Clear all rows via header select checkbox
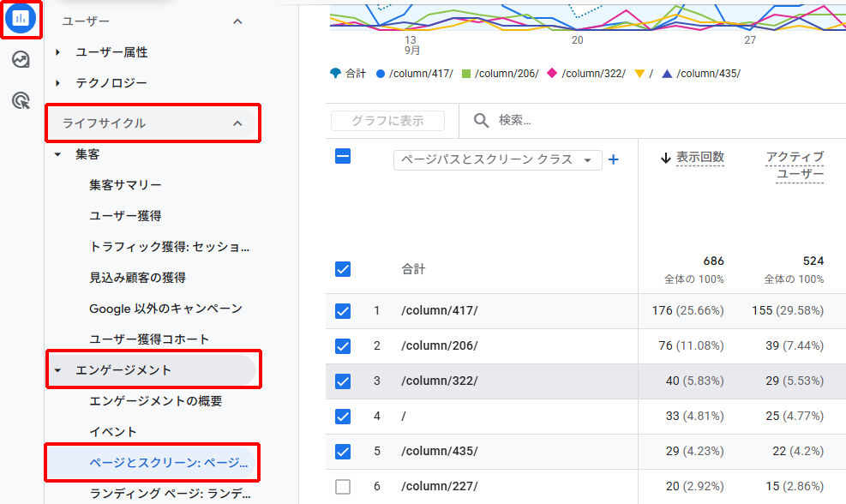The image size is (846, 504). 343,157
